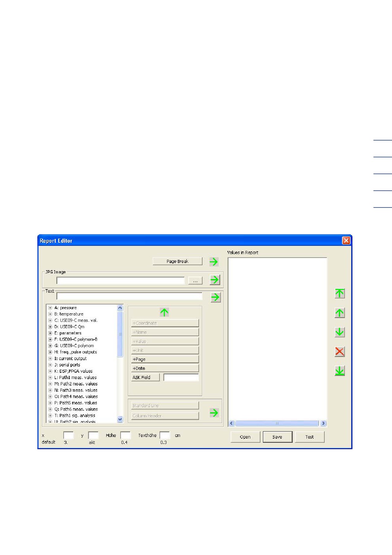Viewport: 392px width, 555px height.
Task: Focus the Texthöhe input field
Action: 165,435
